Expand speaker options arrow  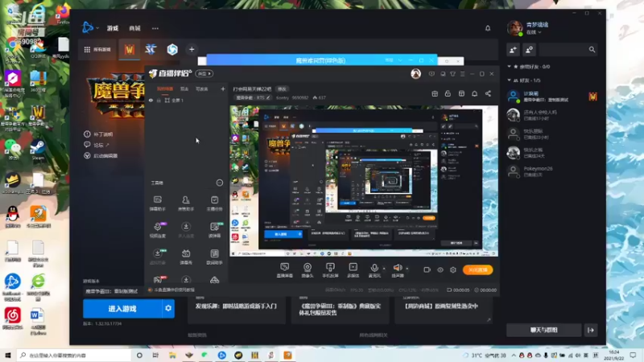click(407, 269)
